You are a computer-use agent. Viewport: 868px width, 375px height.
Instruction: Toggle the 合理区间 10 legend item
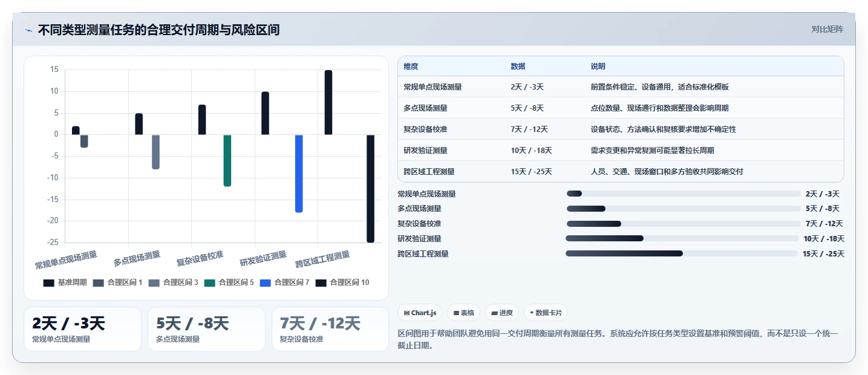tap(342, 282)
